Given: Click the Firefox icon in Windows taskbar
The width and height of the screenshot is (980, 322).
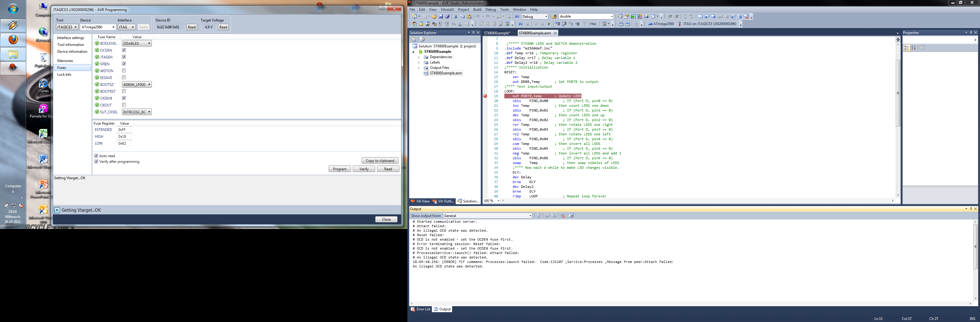Looking at the screenshot, I should tap(13, 40).
